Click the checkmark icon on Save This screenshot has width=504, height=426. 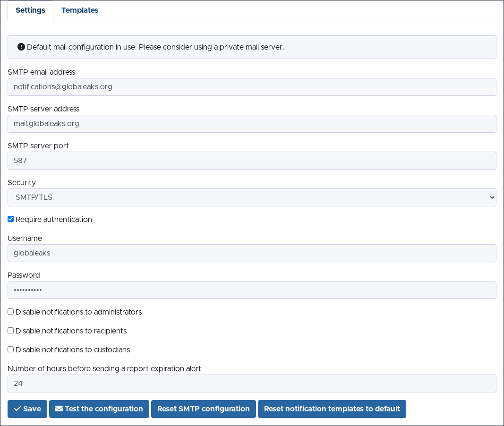tap(17, 409)
